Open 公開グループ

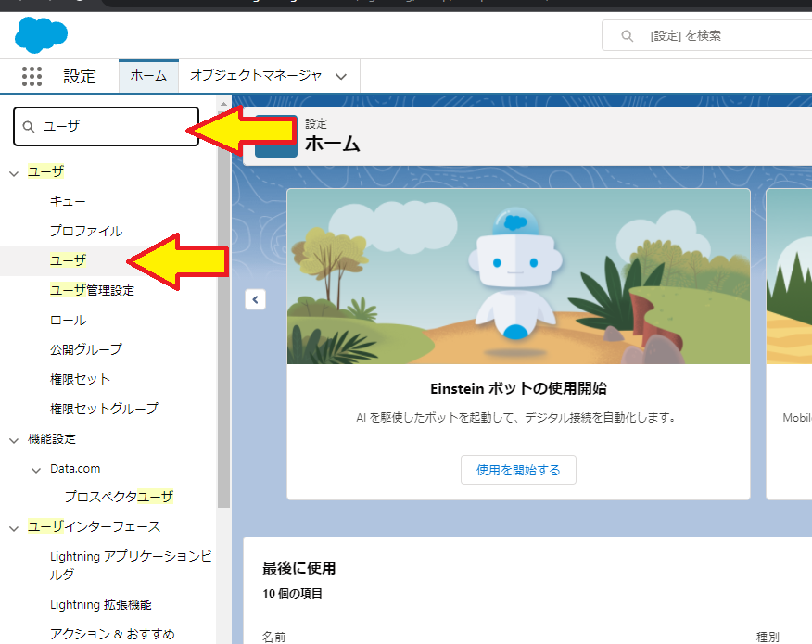point(86,349)
